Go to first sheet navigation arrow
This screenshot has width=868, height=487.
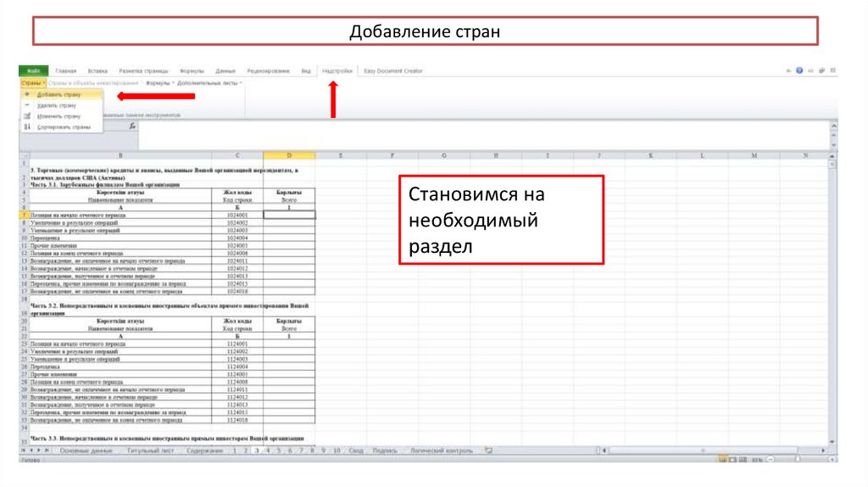pos(24,451)
